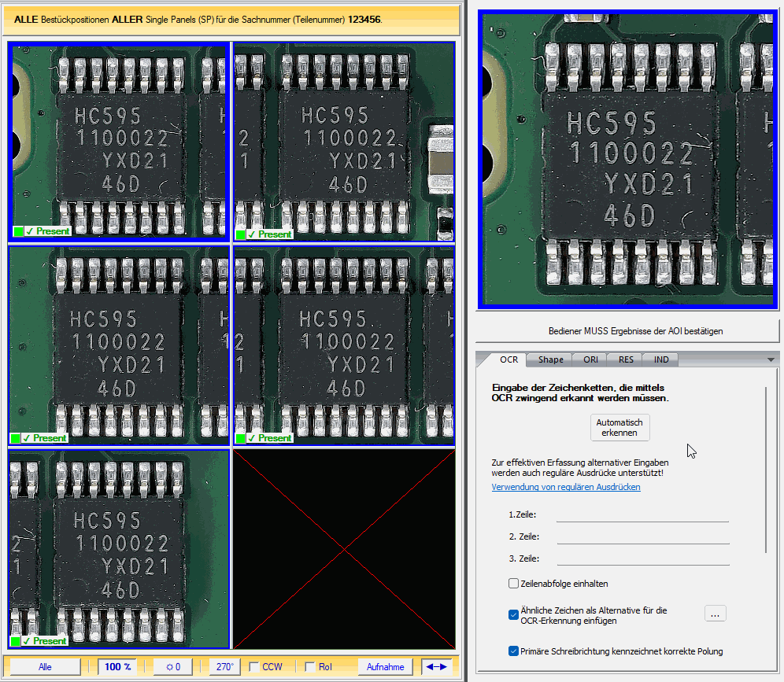This screenshot has height=682, width=784.
Task: Focus the '3. Zeile' input field
Action: tap(642, 559)
